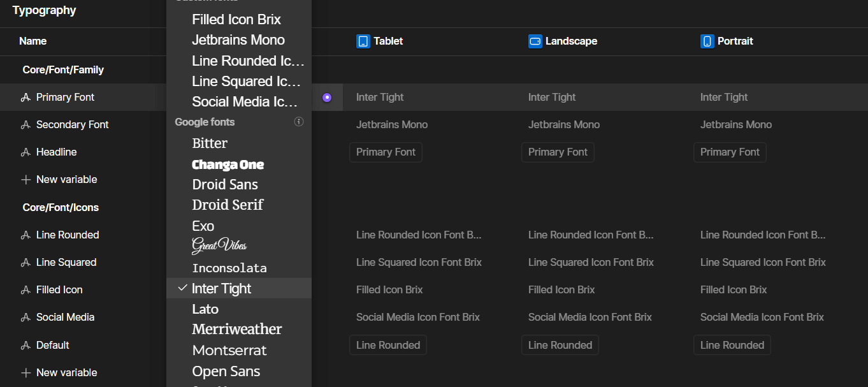Screen dimensions: 868x387
Task: Select the Great Vibes font entry
Action: (219, 245)
